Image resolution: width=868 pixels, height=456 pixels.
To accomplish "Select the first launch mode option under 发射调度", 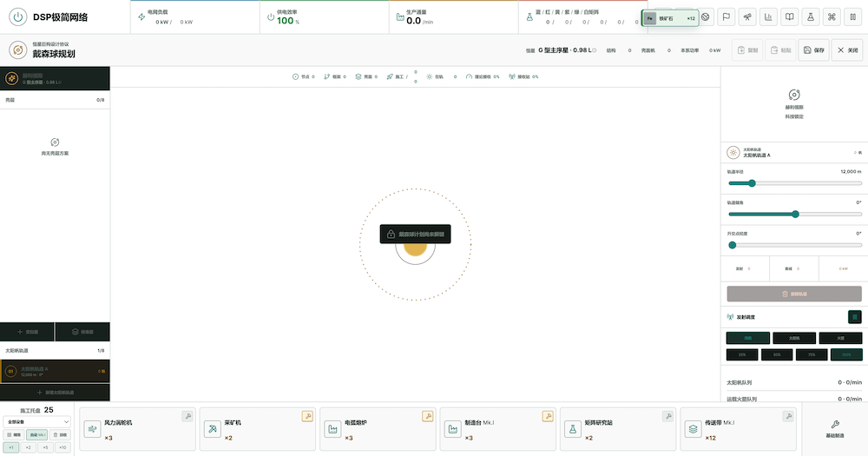I will pos(748,338).
